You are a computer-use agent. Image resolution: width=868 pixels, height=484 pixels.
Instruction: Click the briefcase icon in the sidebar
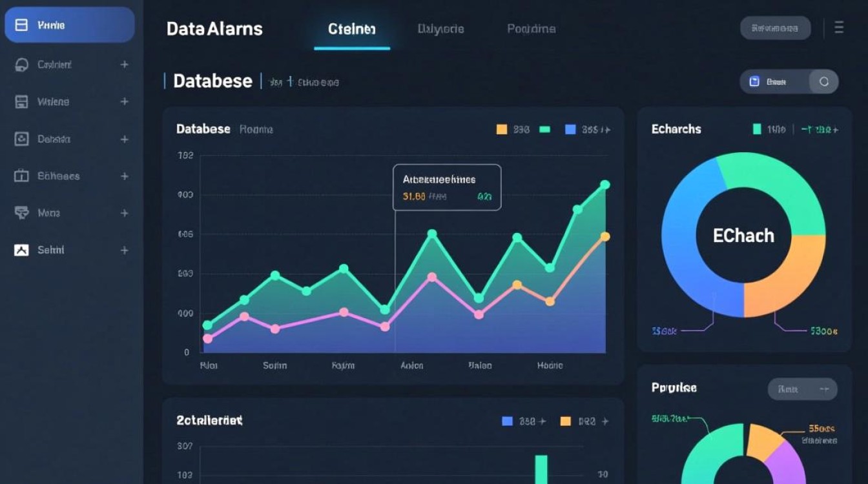[21, 176]
